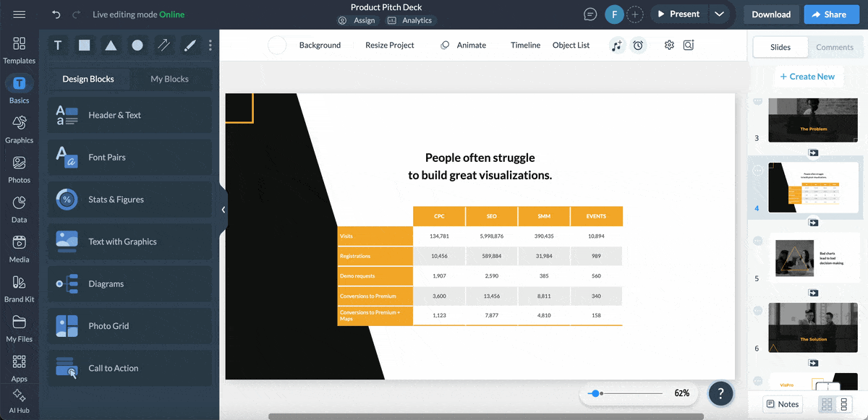Click the Create New slide button
Image resolution: width=868 pixels, height=420 pixels.
(x=807, y=77)
